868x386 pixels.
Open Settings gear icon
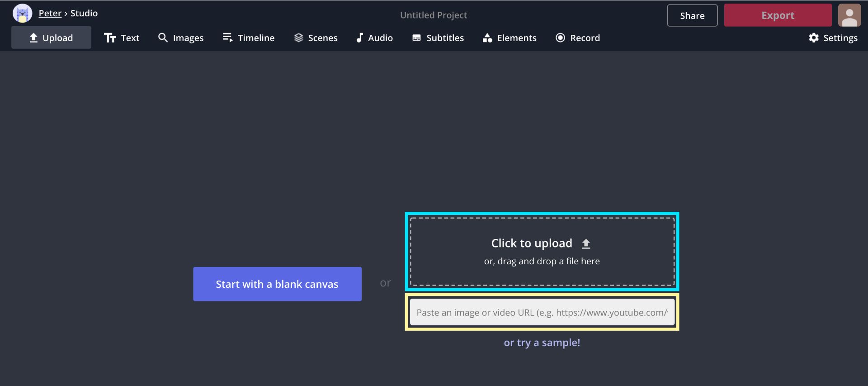814,38
